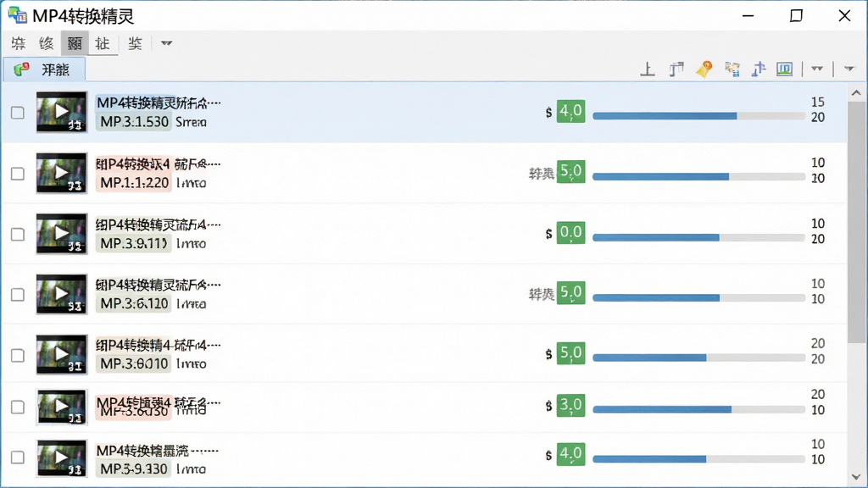Expand the overflow arrow in the menu bar

[166, 43]
